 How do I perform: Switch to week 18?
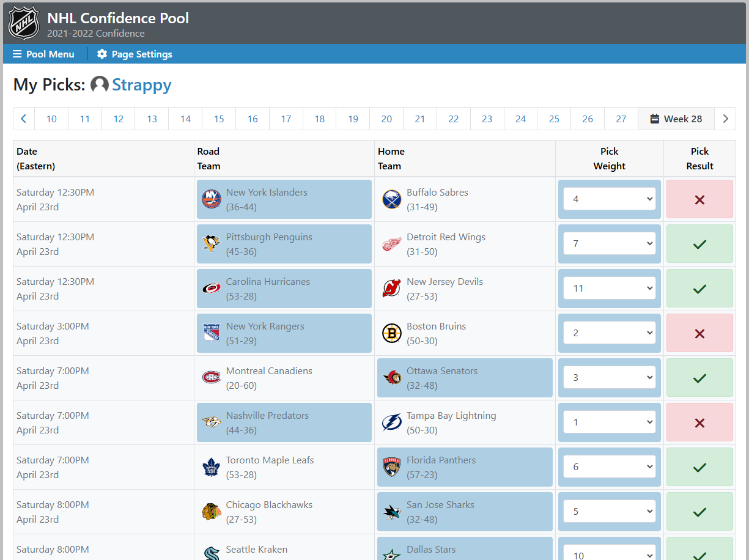pyautogui.click(x=320, y=119)
